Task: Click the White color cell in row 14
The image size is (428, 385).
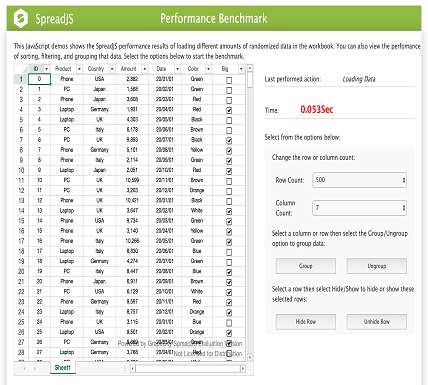Action: click(197, 210)
